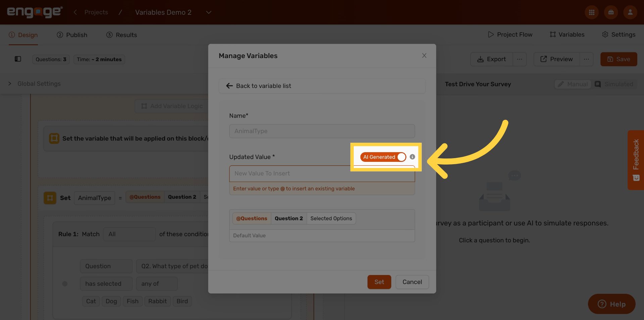
Task: Click the radio dot beside has selected
Action: pyautogui.click(x=65, y=284)
